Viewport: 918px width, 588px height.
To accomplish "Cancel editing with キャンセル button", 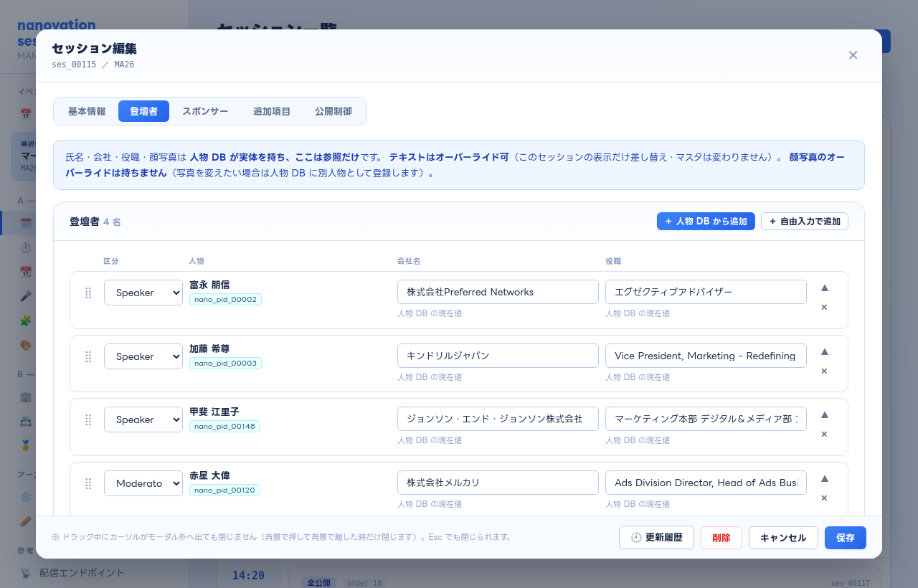I will pos(783,538).
